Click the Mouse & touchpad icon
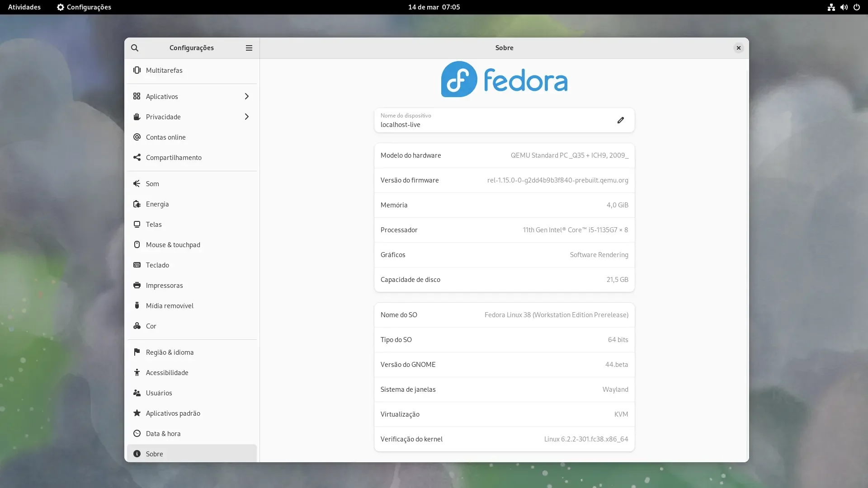This screenshot has width=868, height=488. [137, 244]
